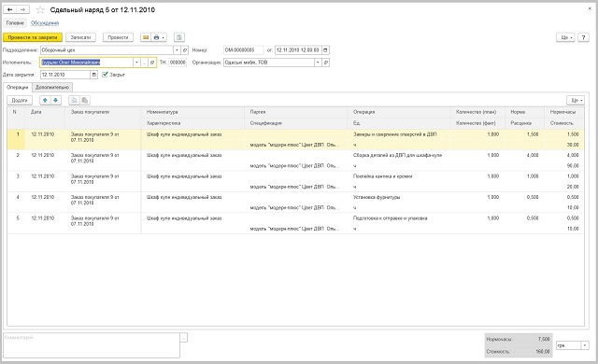Click the Партия column header
Image resolution: width=598 pixels, height=364 pixels.
(296, 112)
